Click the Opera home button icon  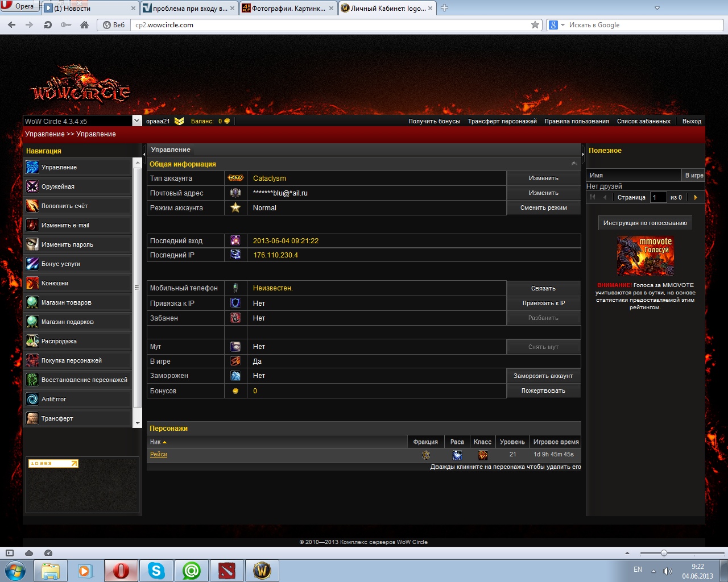84,25
